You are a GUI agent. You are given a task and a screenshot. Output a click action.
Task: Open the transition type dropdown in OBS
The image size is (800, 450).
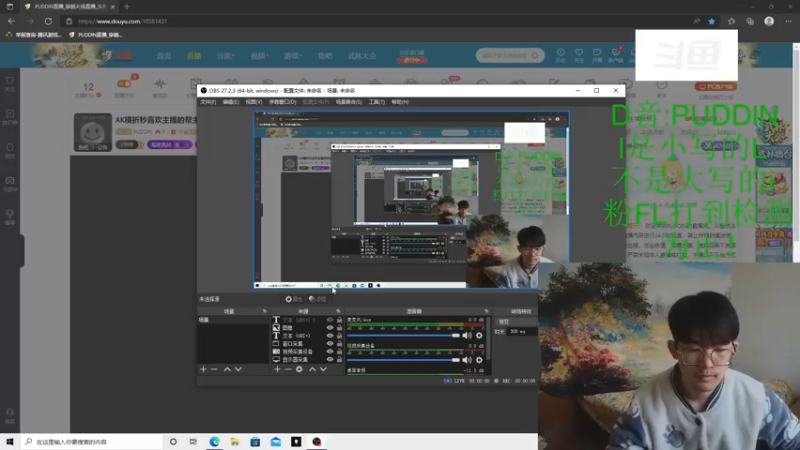[516, 322]
